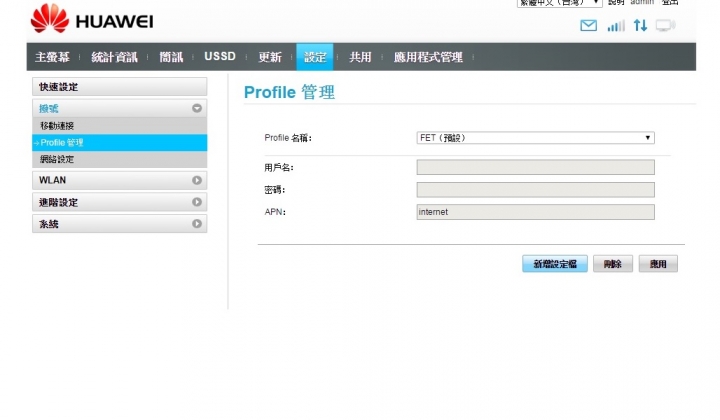Switch to the 簡訊 tab
The image size is (720, 420).
pyautogui.click(x=171, y=57)
